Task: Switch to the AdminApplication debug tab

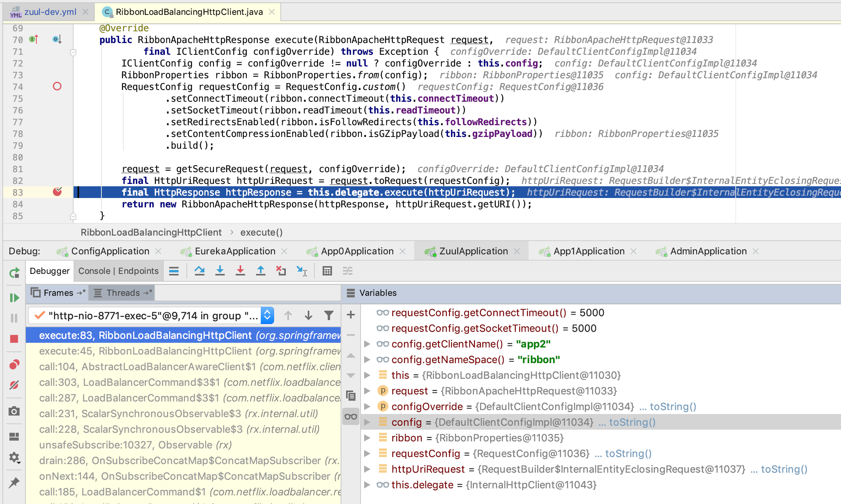Action: click(708, 251)
